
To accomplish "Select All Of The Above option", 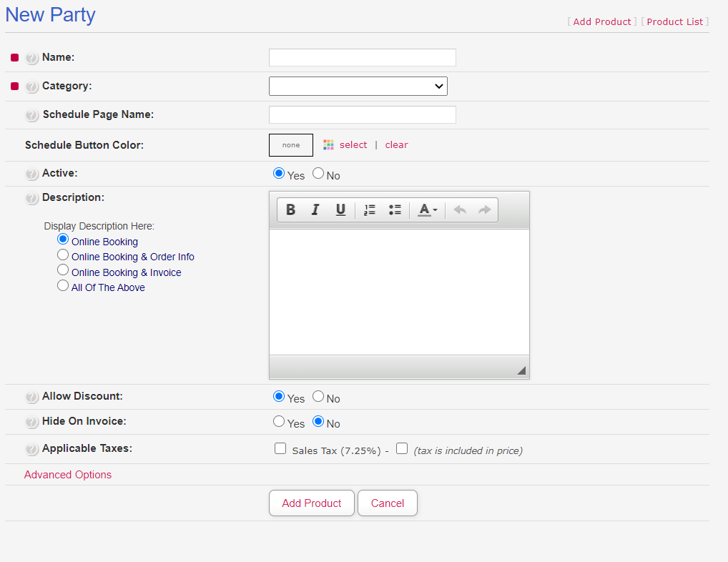I will click(63, 285).
